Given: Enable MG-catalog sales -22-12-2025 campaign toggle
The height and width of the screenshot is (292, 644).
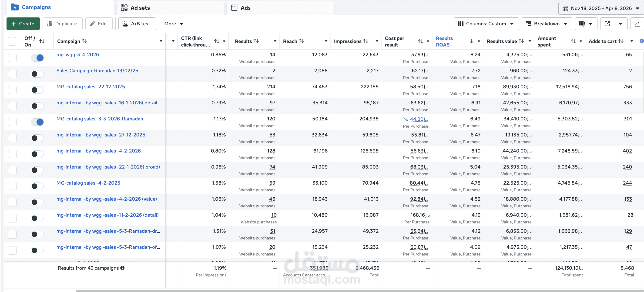Looking at the screenshot, I should pyautogui.click(x=37, y=90).
